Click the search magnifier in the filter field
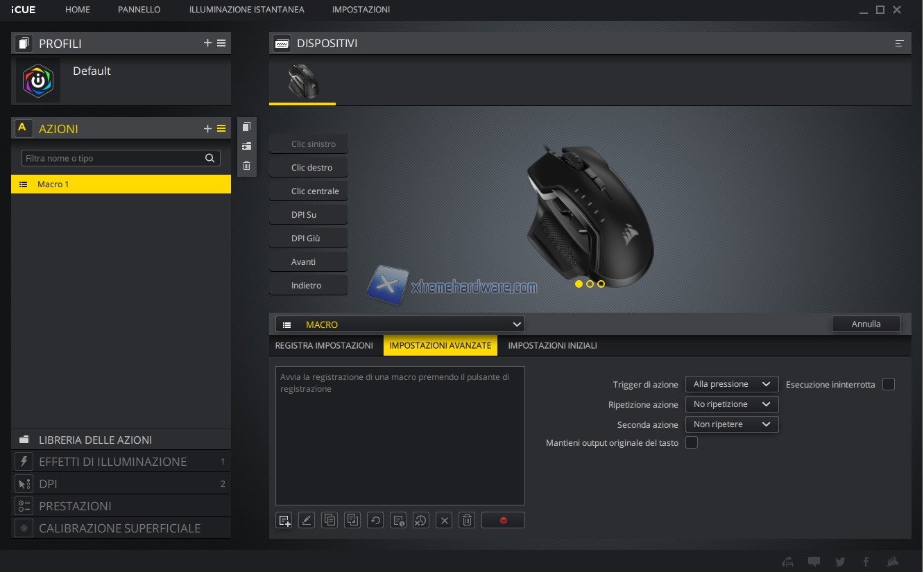This screenshot has height=572, width=924. [x=210, y=158]
